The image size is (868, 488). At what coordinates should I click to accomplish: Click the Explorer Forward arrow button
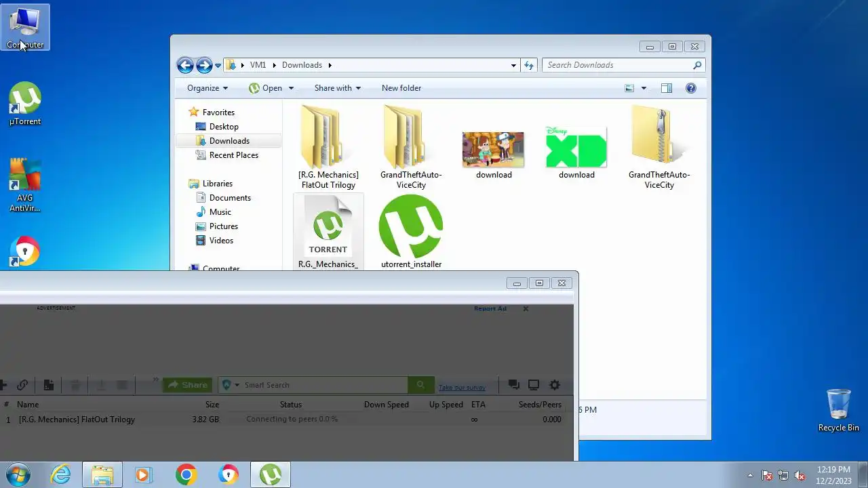(203, 65)
